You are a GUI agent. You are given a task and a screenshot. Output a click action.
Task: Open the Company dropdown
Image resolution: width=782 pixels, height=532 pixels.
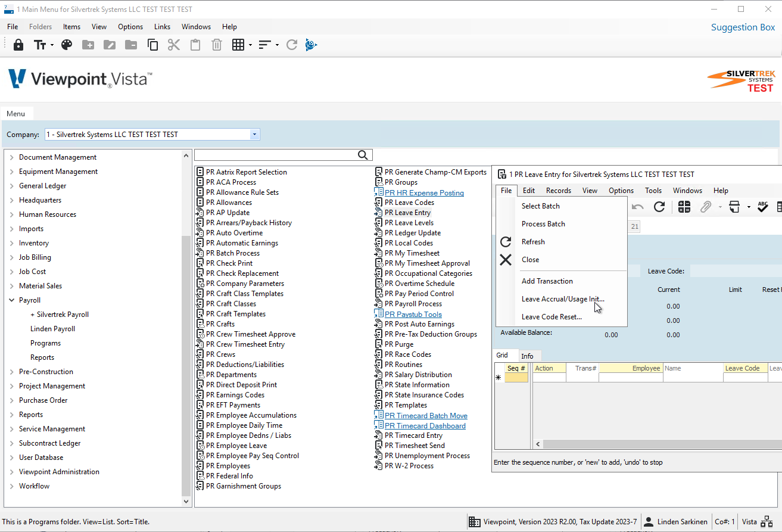(x=255, y=135)
